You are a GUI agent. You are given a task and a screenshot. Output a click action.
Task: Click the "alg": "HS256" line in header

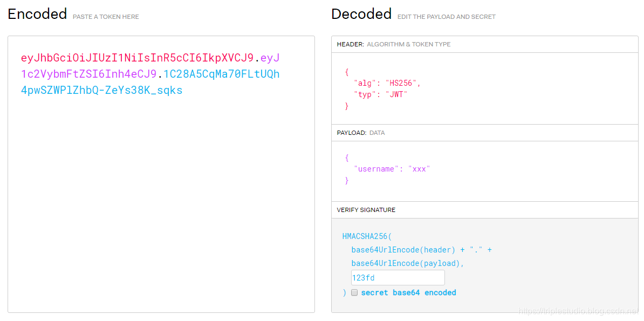[x=387, y=84]
